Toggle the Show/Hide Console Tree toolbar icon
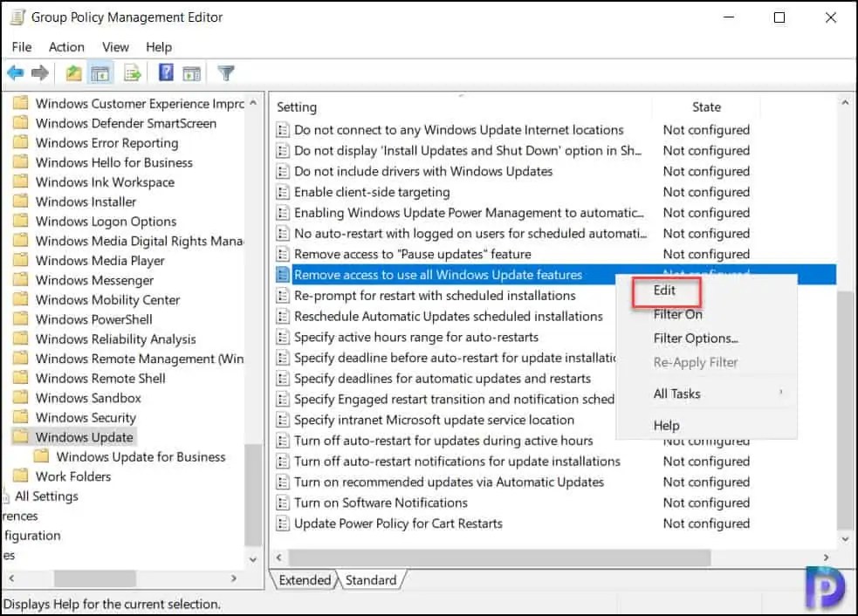 (x=100, y=72)
